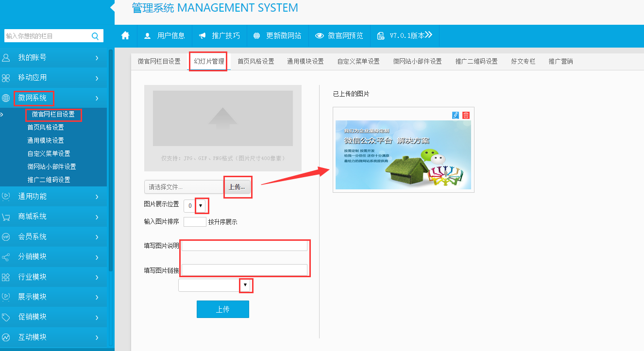The width and height of the screenshot is (644, 351).
Task: Click the 填写图片说明 input field
Action: point(244,246)
